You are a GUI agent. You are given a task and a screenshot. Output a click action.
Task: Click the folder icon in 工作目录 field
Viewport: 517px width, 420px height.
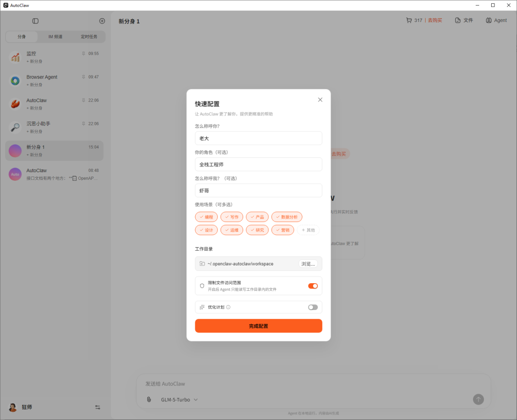tap(202, 264)
